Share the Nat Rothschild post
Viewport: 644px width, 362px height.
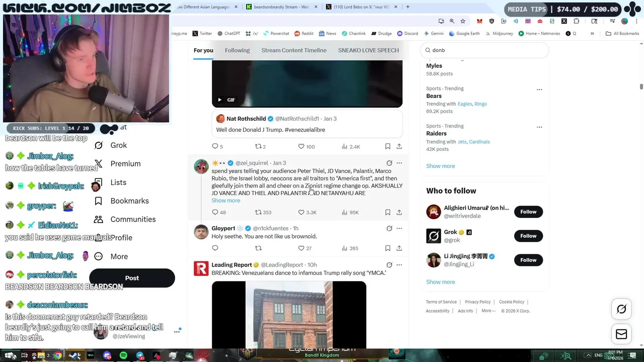[399, 146]
